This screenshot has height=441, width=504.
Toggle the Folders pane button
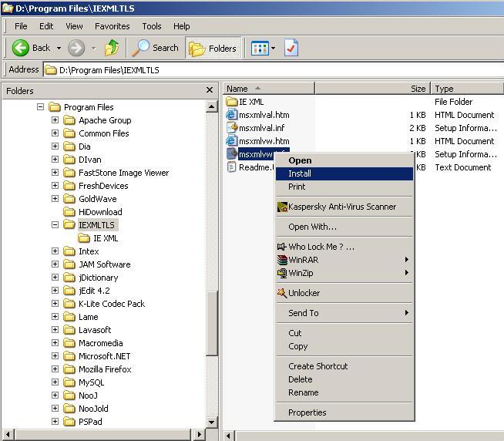tap(213, 49)
